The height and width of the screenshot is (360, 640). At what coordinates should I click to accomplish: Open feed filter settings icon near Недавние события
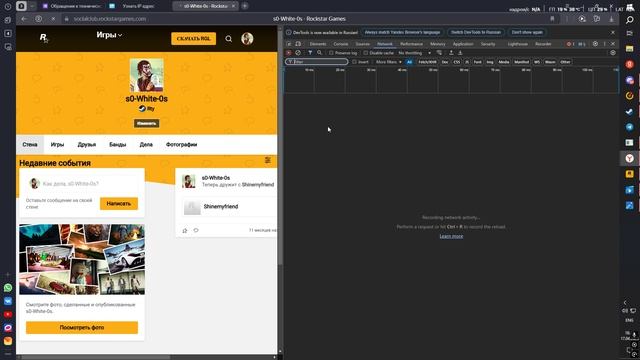(x=268, y=160)
